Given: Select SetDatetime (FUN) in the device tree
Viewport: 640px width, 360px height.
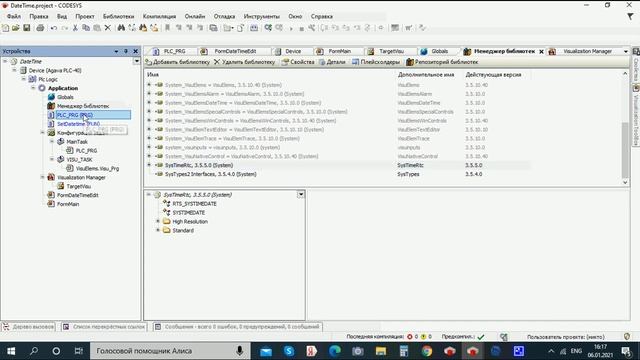Looking at the screenshot, I should 78,124.
